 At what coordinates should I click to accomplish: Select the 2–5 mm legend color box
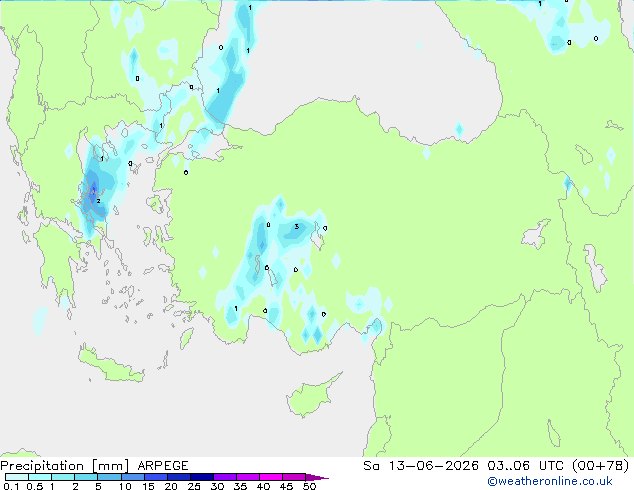86,477
